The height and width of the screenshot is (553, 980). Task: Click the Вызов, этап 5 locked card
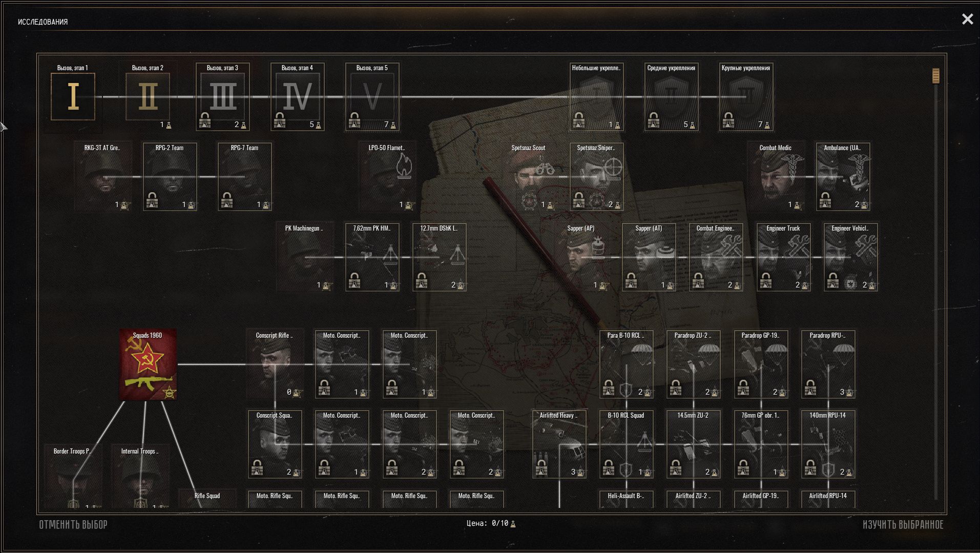pyautogui.click(x=372, y=96)
